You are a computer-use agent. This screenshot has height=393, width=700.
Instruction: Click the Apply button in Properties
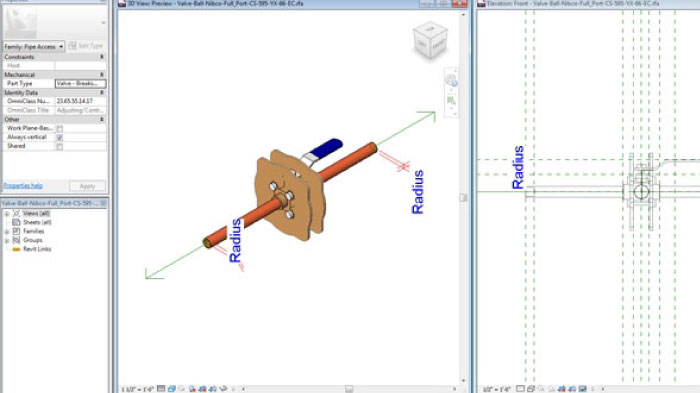pos(87,186)
